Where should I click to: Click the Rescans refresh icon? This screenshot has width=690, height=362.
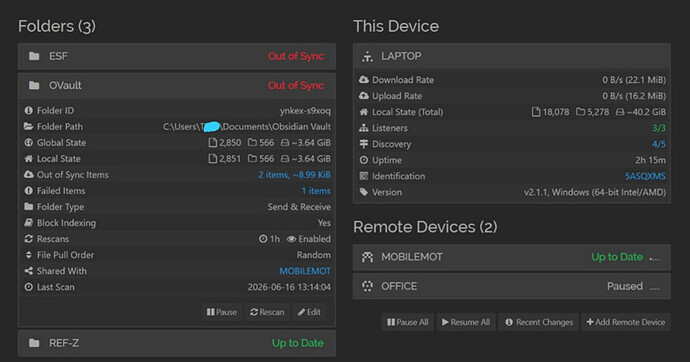point(29,239)
